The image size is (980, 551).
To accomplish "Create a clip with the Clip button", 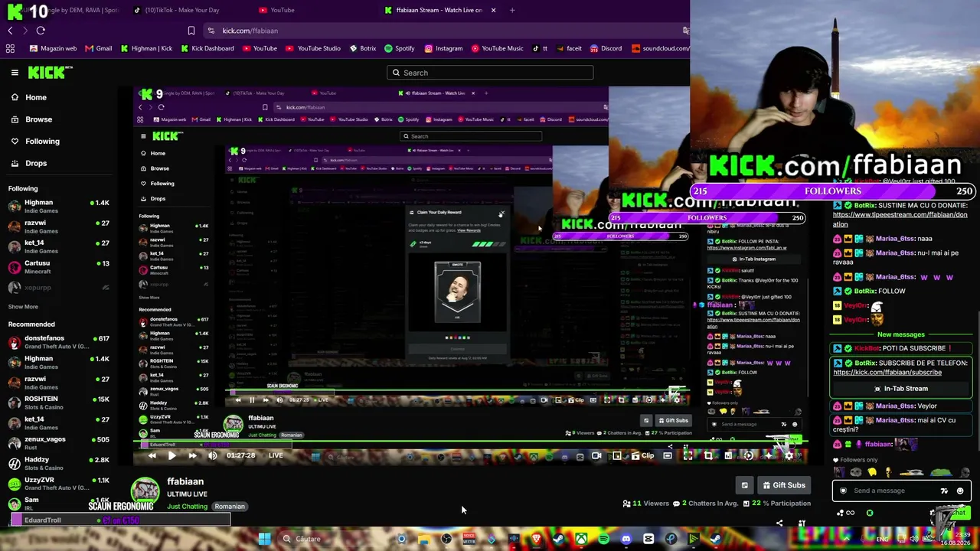I will 643,455.
